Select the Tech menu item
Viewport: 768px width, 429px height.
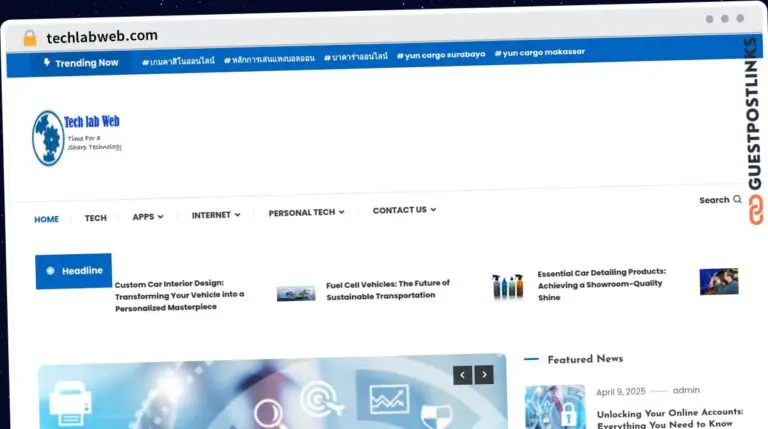coord(95,218)
